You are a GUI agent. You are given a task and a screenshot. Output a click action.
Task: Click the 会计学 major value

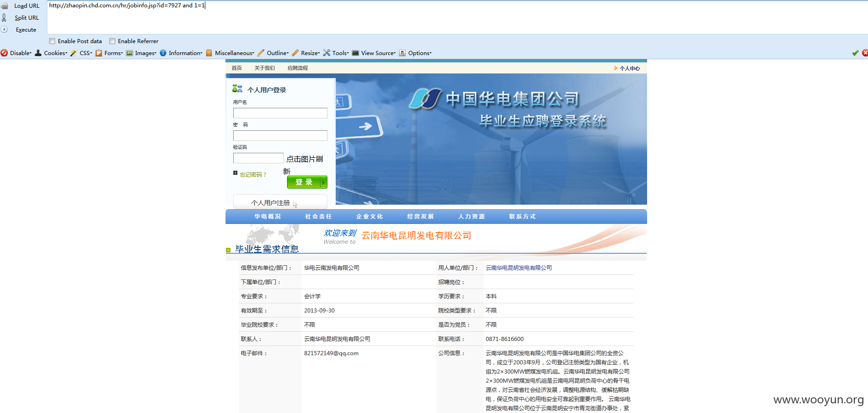[x=312, y=296]
